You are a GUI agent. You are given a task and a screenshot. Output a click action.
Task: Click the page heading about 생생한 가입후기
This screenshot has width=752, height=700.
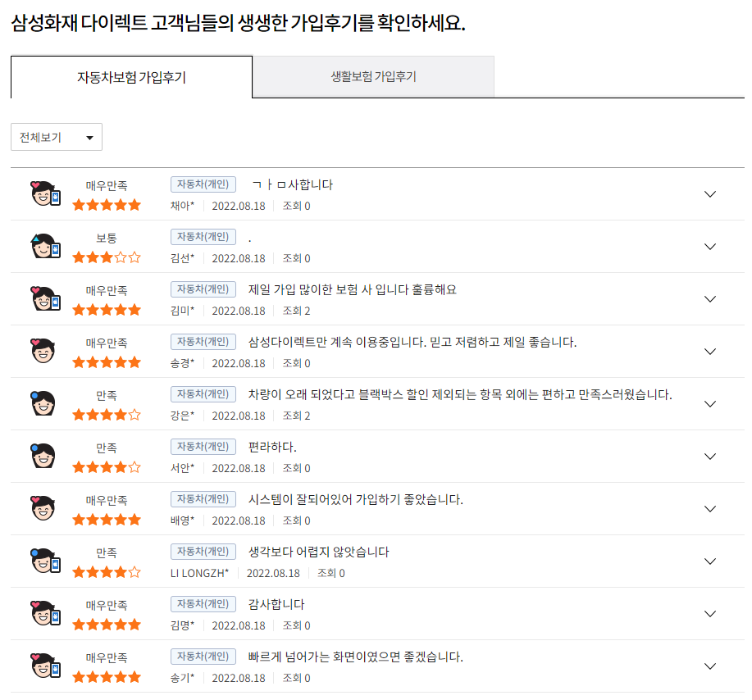click(x=238, y=22)
